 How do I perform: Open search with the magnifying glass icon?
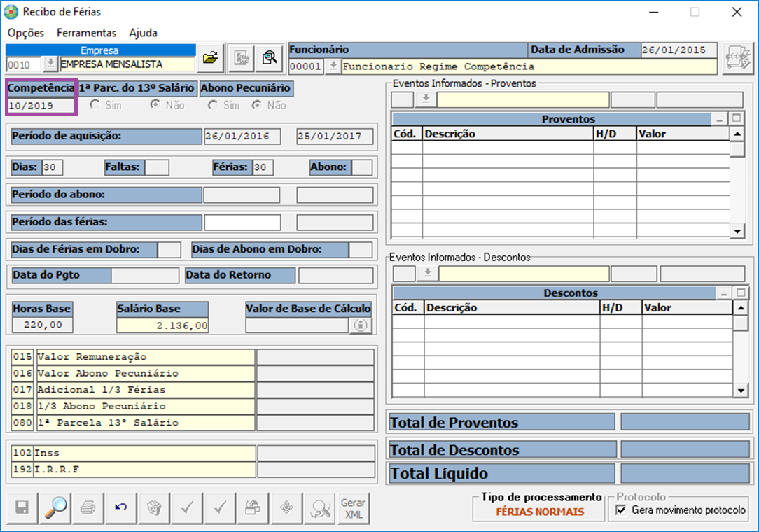[x=55, y=507]
